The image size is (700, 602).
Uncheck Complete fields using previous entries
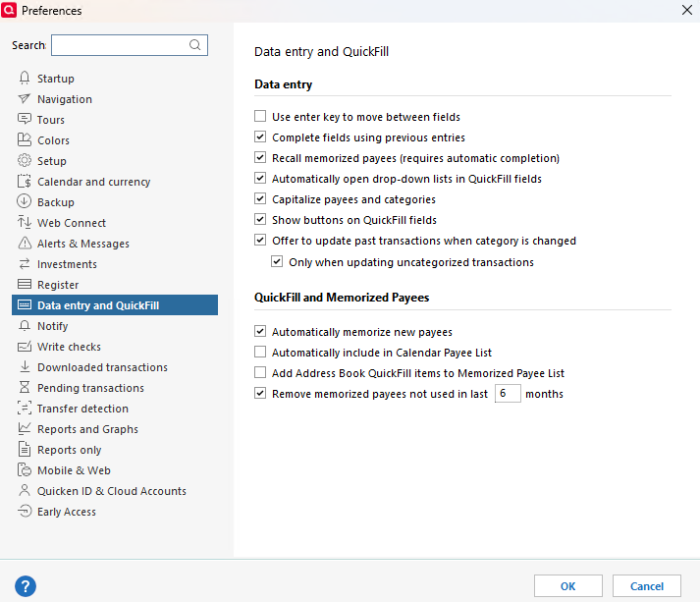pyautogui.click(x=260, y=137)
